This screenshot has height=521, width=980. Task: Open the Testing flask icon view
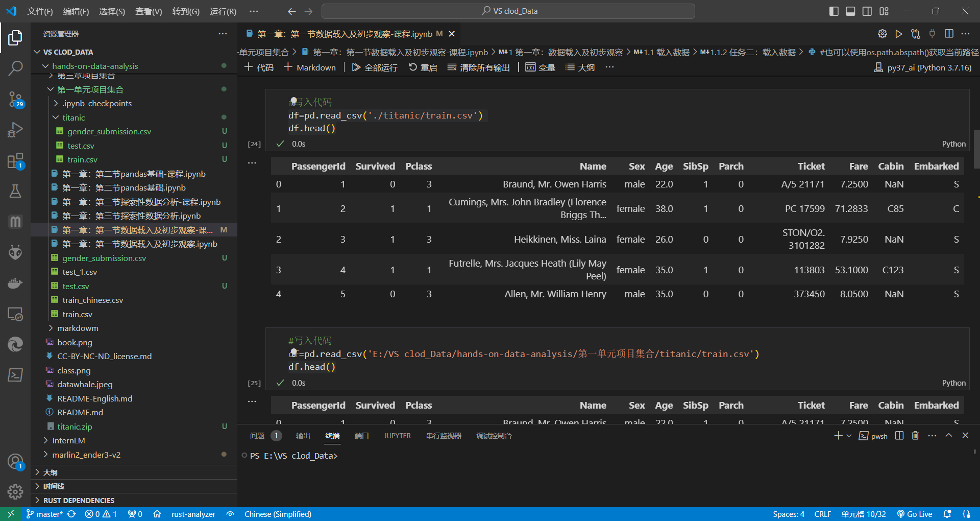coord(15,191)
